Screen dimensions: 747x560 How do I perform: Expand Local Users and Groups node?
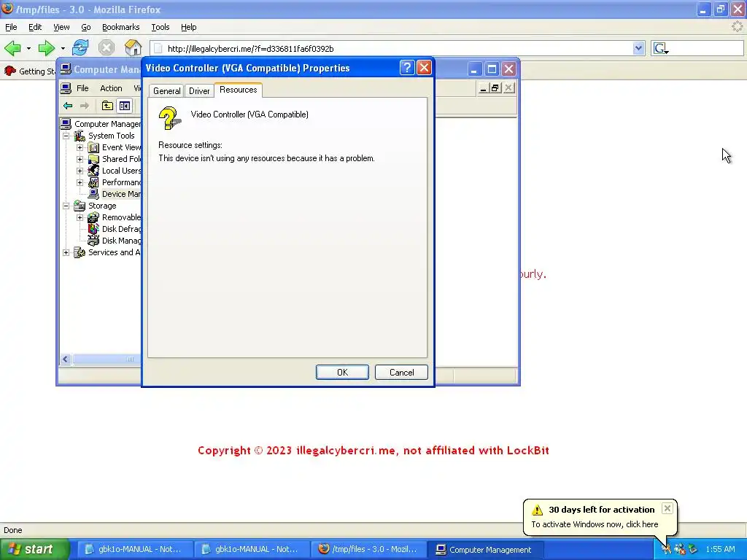click(80, 171)
